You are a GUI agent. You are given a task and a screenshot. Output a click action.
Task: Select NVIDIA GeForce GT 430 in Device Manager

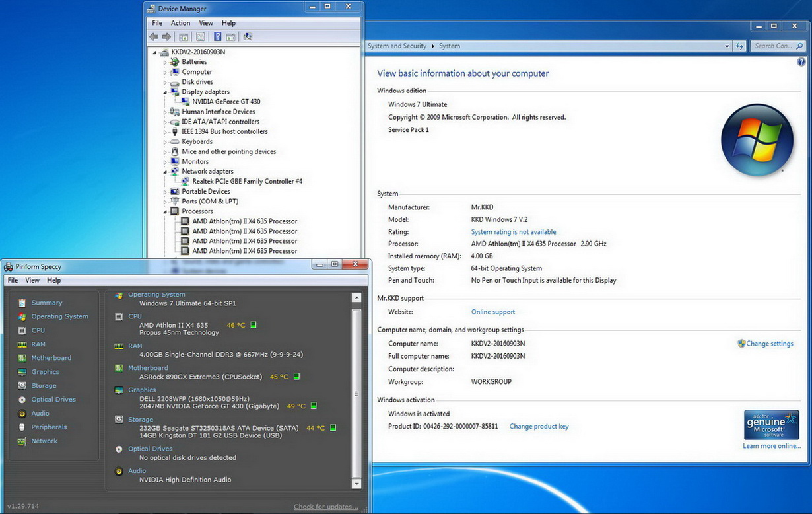click(x=226, y=102)
